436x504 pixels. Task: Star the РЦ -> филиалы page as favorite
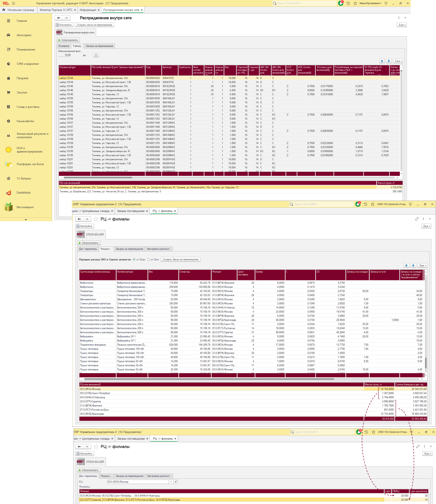96,219
